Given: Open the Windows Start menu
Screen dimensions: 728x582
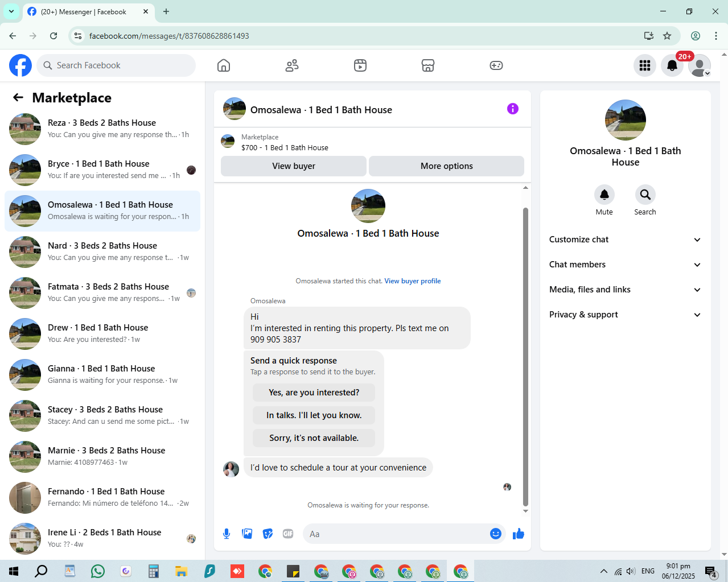Looking at the screenshot, I should pos(14,571).
